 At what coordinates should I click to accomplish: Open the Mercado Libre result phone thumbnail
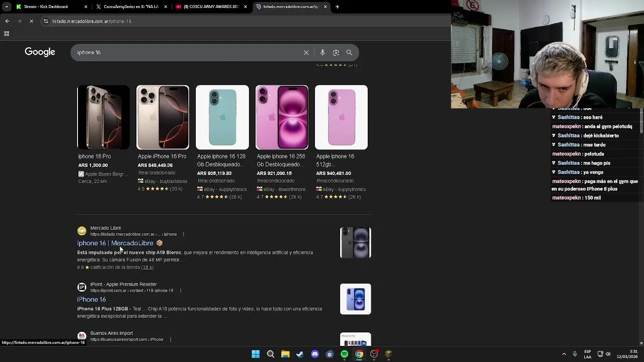355,243
